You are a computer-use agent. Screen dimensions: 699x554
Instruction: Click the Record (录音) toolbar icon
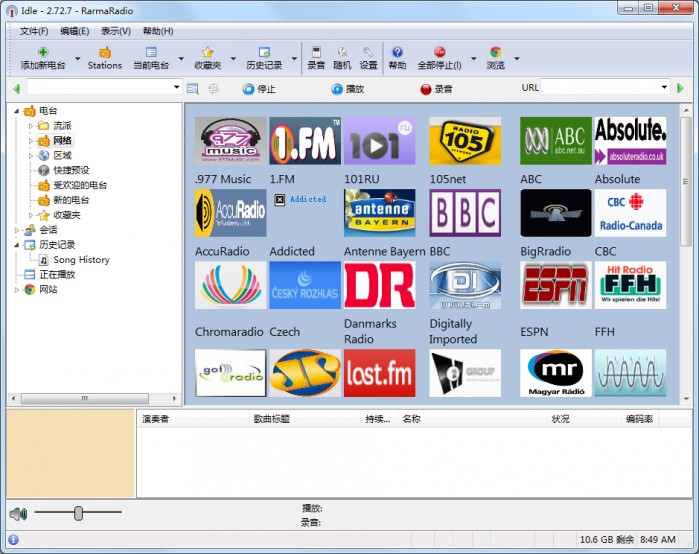pyautogui.click(x=316, y=52)
